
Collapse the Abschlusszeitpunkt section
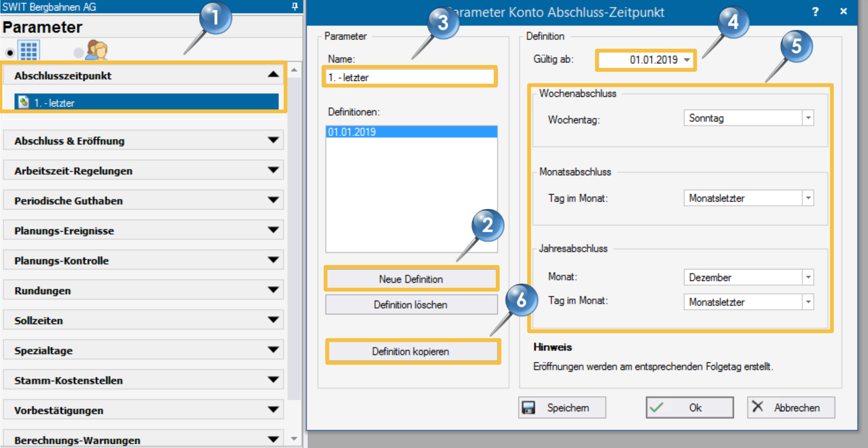273,75
